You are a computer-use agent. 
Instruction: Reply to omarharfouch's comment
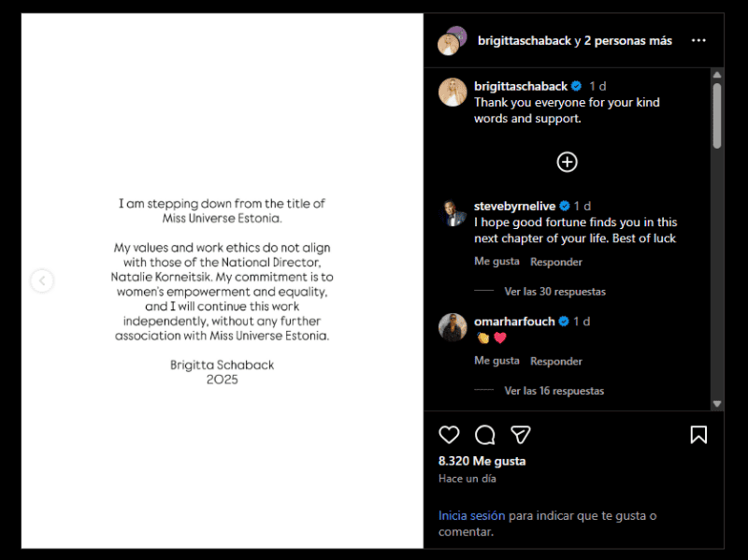[556, 361]
